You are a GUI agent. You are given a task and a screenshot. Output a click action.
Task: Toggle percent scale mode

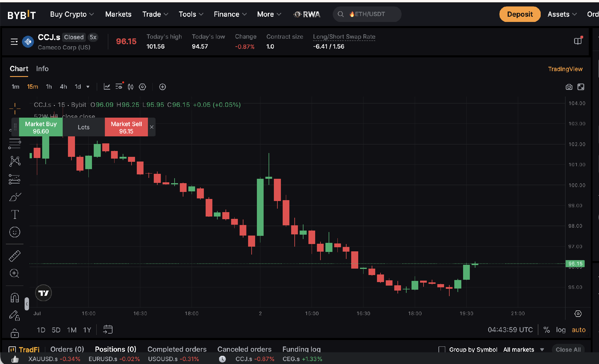(x=547, y=330)
